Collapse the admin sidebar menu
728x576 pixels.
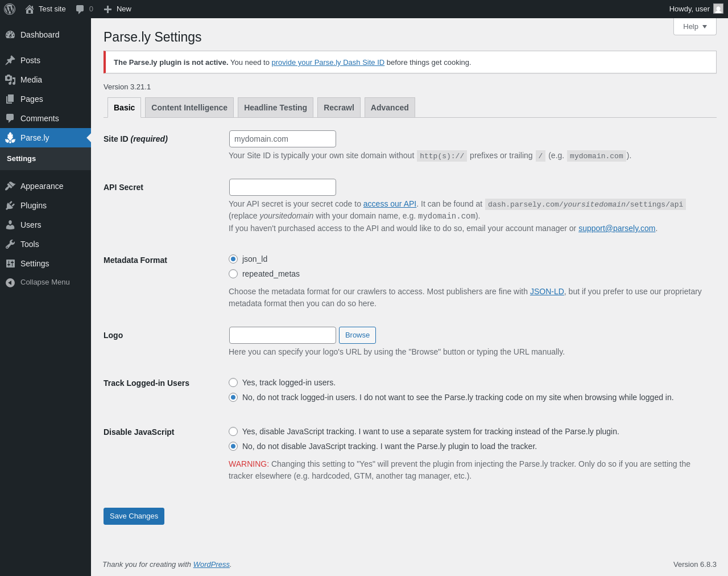tap(38, 282)
